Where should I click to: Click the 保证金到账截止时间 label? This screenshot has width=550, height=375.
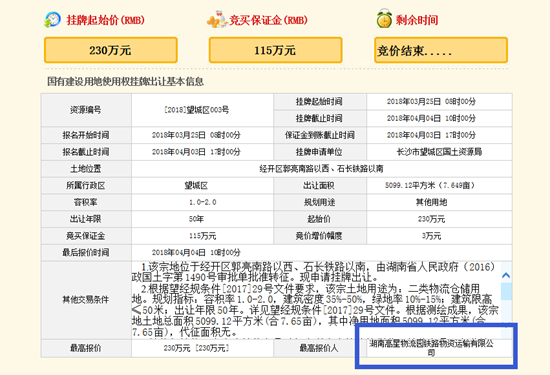point(320,135)
